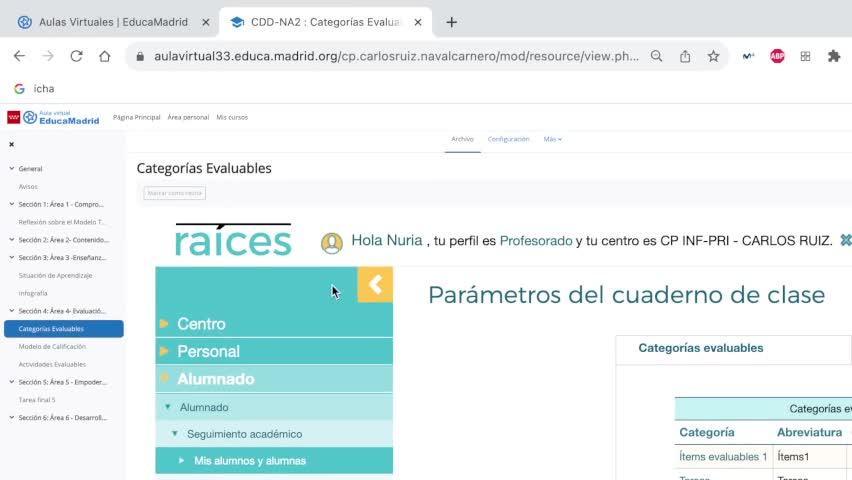The width and height of the screenshot is (852, 480).
Task: Open Actividades Evaluables item
Action: coord(52,364)
